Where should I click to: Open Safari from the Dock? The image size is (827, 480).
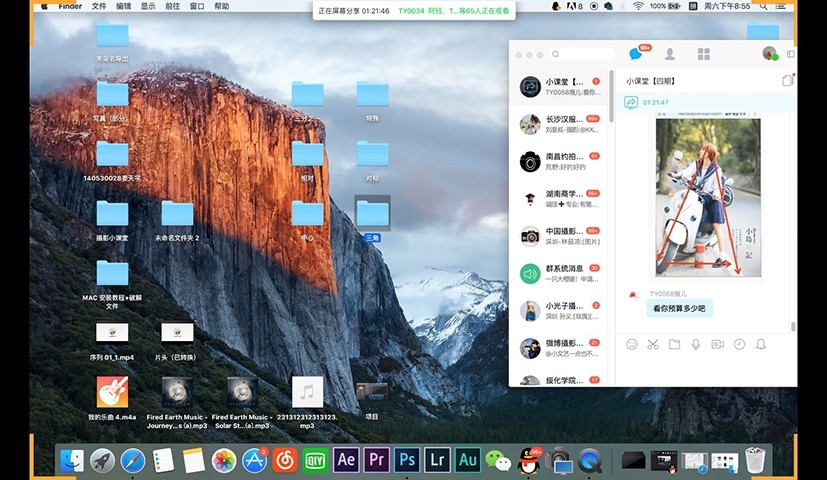pos(133,460)
